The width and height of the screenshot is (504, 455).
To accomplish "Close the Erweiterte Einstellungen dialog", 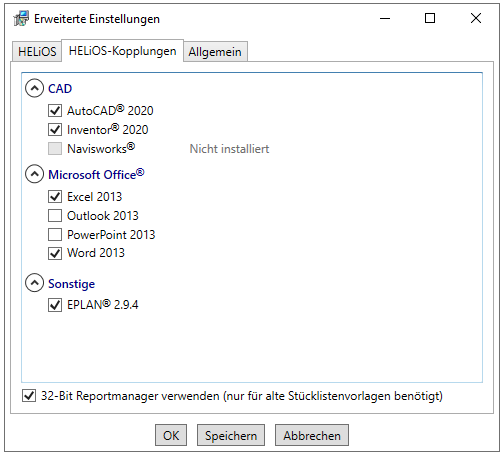I will (476, 18).
